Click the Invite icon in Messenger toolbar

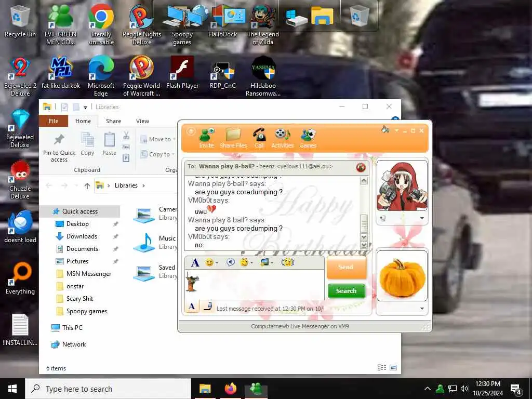(x=206, y=138)
